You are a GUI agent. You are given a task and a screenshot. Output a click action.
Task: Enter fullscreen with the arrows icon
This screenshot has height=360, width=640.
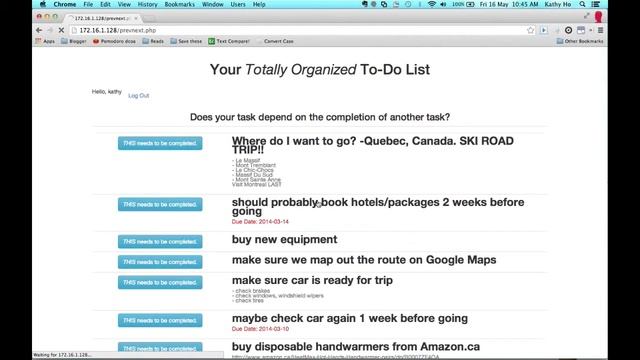point(587,16)
